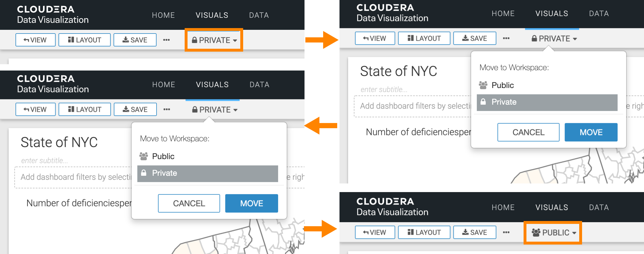
Task: Click the ellipsis icon beside the PUBLIC dropdown
Action: (506, 232)
